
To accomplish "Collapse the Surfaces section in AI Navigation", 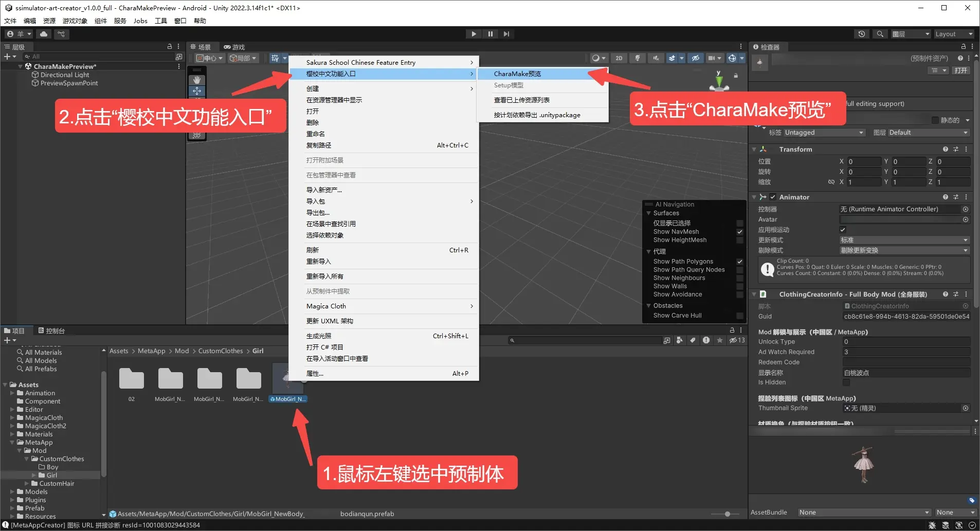I will coord(648,213).
